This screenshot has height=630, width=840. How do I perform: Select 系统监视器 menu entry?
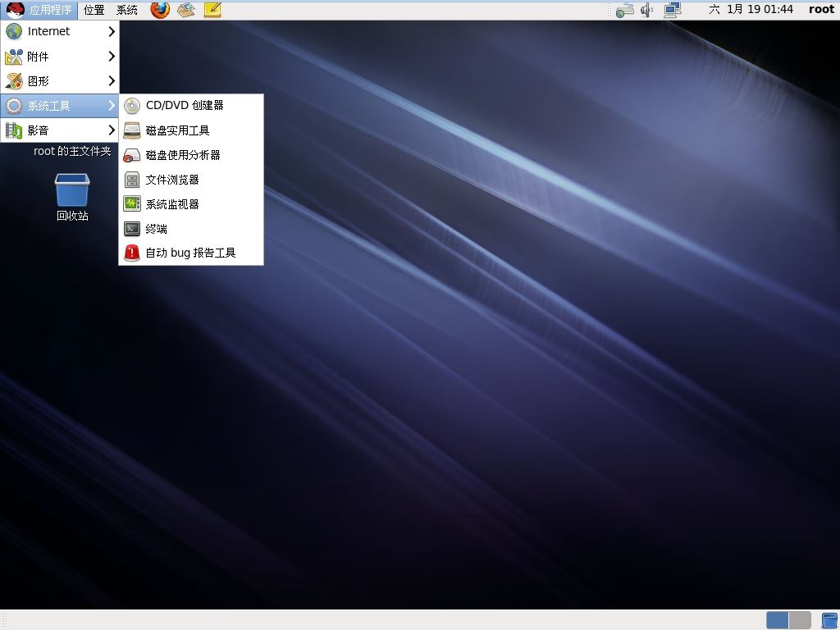coord(190,204)
